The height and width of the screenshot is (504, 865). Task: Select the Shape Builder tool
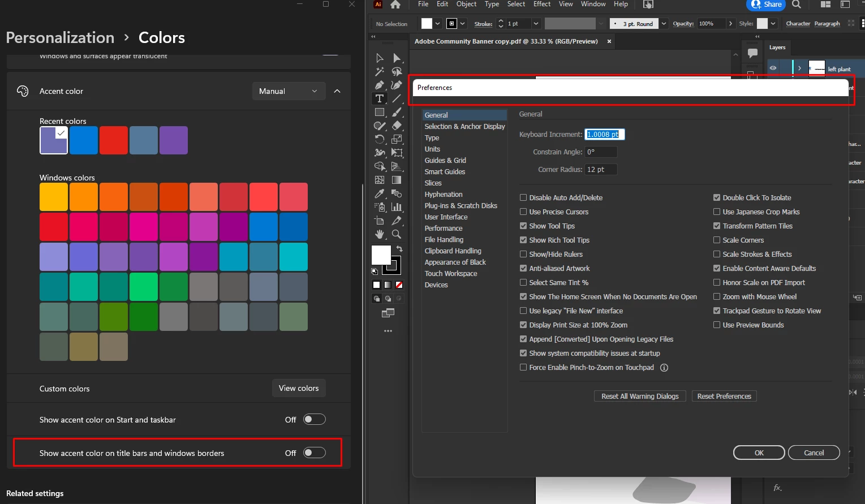pos(380,166)
